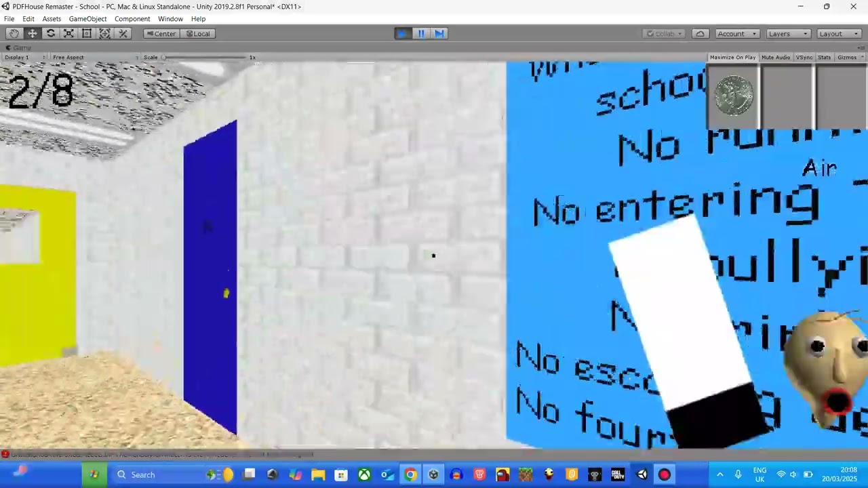Pause the running game
Image resolution: width=868 pixels, height=488 pixels.
click(420, 33)
